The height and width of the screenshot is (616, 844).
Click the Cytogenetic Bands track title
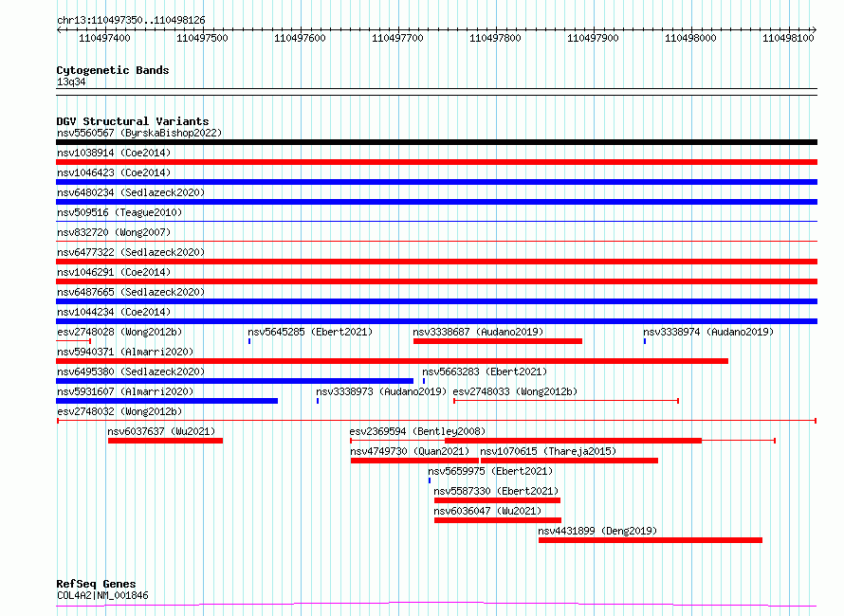point(113,70)
